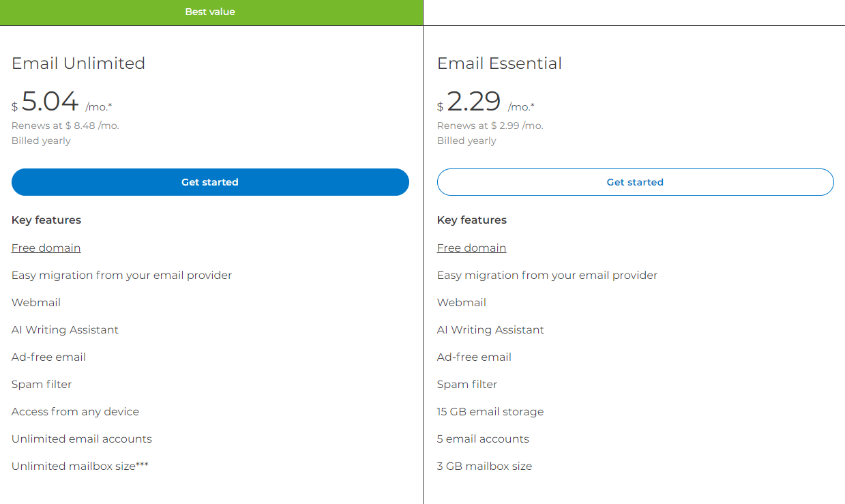Viewport: 845px width, 504px height.
Task: Click the Key features heading in left column
Action: point(46,220)
